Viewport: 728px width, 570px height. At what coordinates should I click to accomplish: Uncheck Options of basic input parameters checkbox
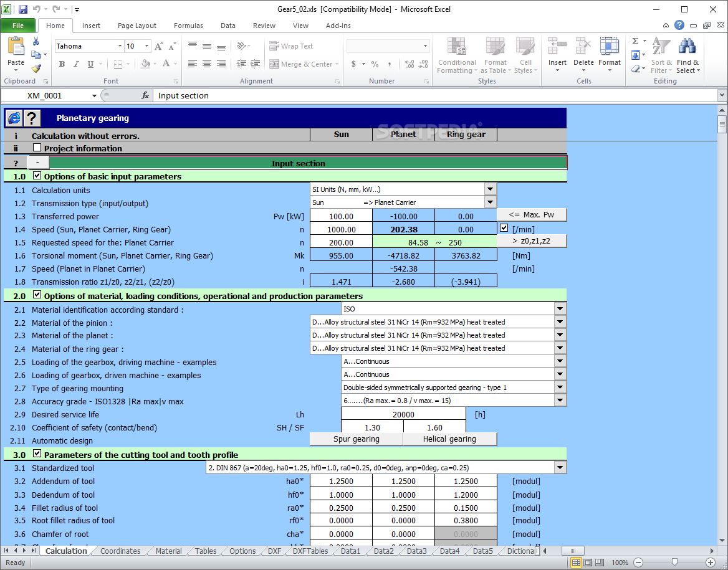click(x=37, y=176)
